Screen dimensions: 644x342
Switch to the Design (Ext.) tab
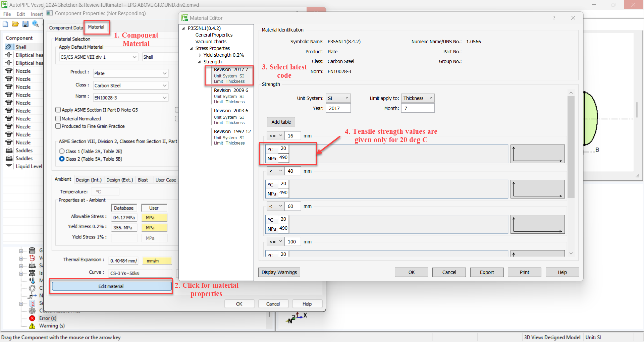pos(119,180)
